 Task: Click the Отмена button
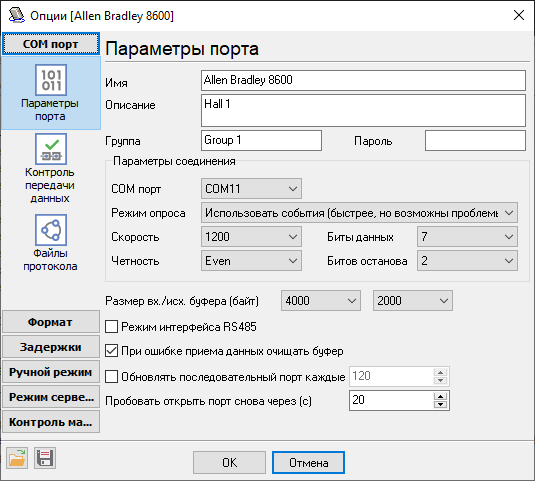point(308,463)
